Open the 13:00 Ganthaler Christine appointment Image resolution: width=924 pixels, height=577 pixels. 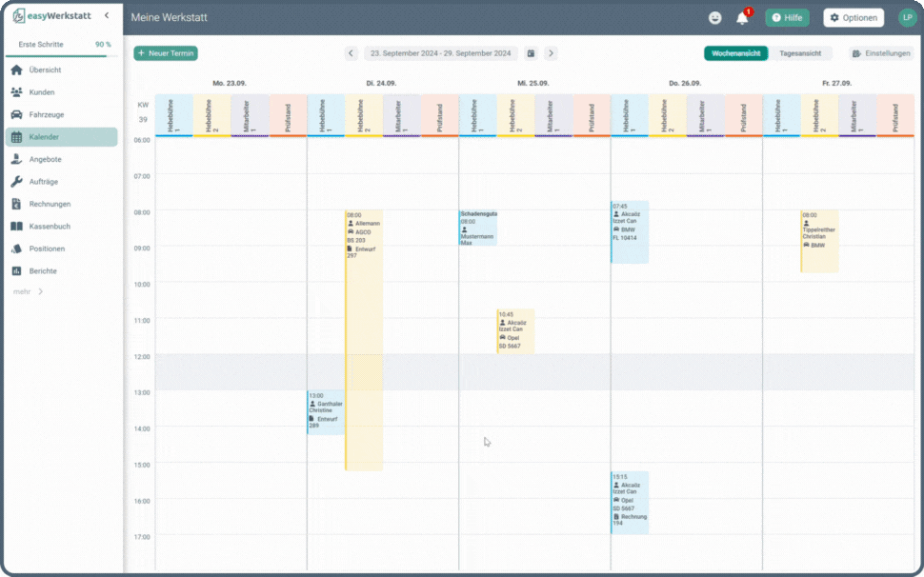point(325,414)
